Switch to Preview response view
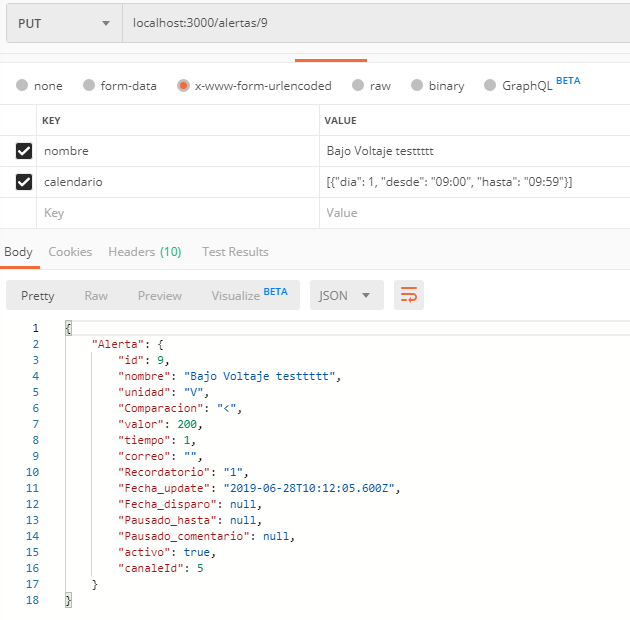The height and width of the screenshot is (620, 630). (x=160, y=296)
